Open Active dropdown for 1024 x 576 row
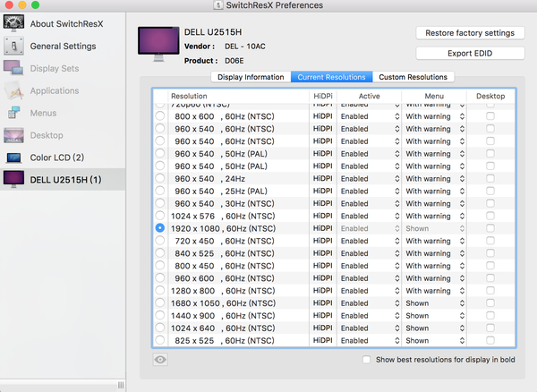 tap(370, 216)
